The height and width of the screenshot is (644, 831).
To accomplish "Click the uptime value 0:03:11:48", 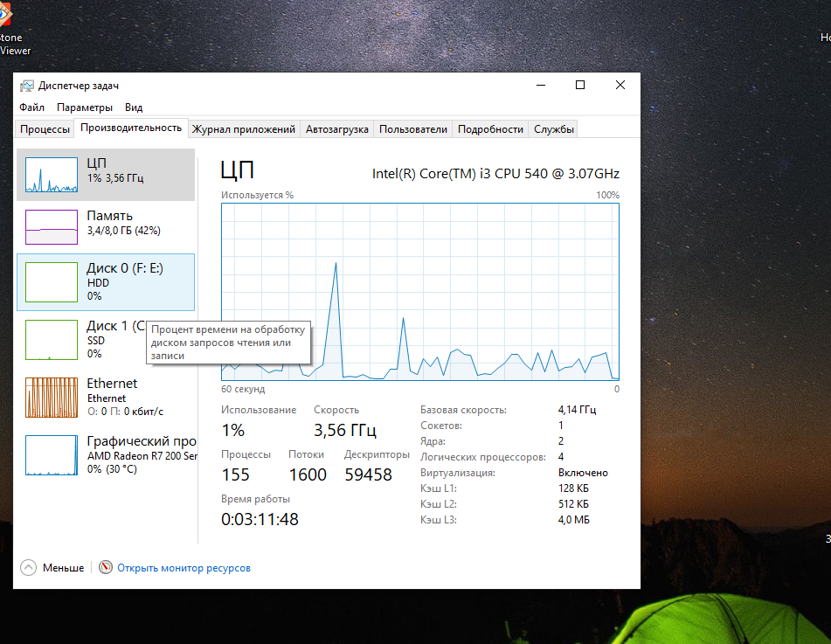I will point(260,519).
